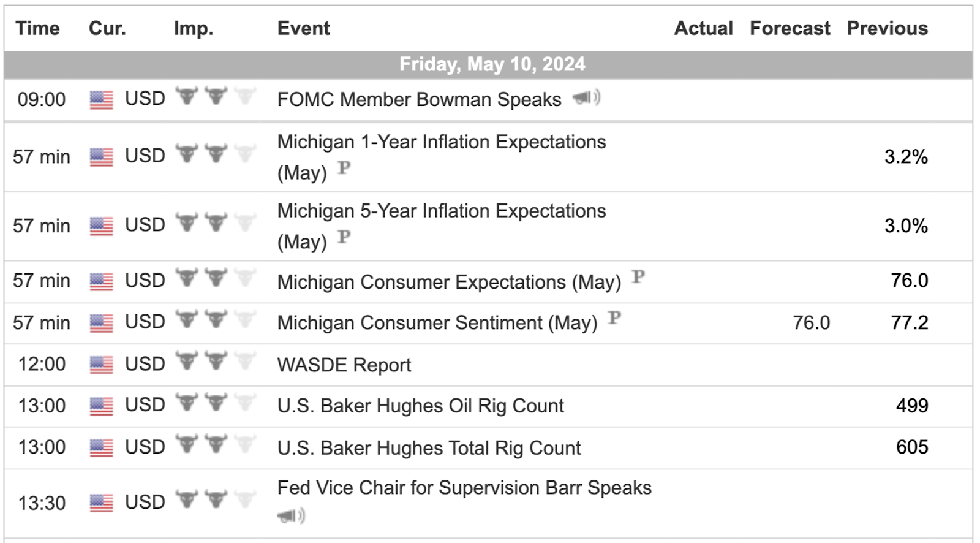Click the US flag in the WASDE Report row
The image size is (980, 543).
pyautogui.click(x=102, y=365)
